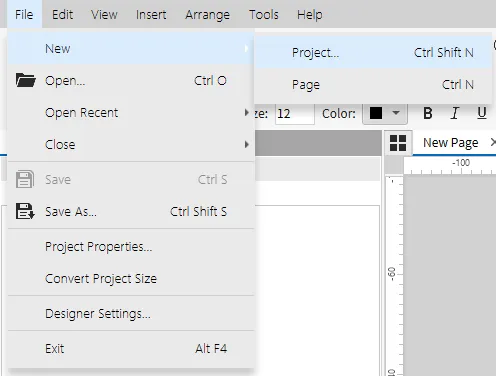Click the Open folder icon
The image size is (496, 376).
[x=25, y=80]
